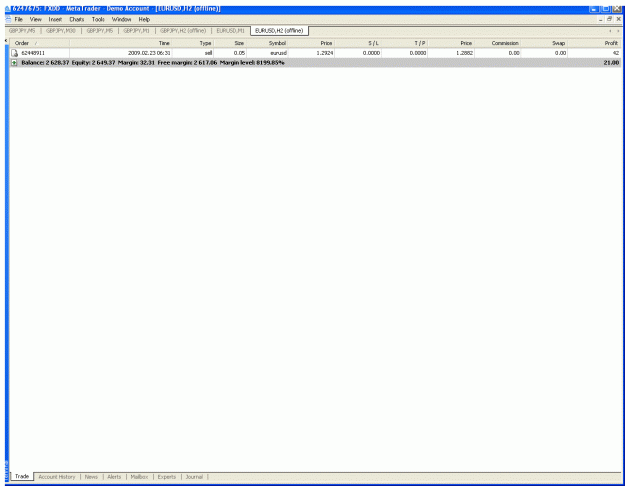625x486 pixels.
Task: Click the 0.0000 value under T / P
Action: pyautogui.click(x=418, y=53)
